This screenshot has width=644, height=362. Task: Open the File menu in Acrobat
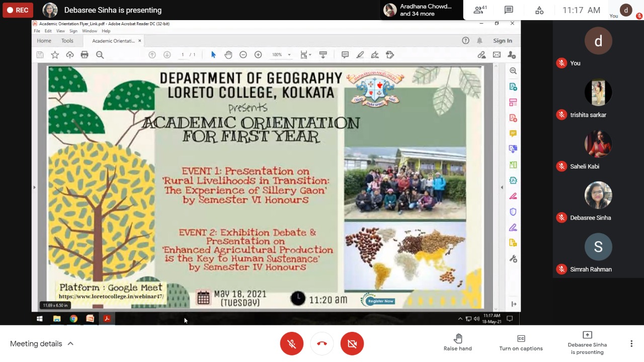click(37, 31)
